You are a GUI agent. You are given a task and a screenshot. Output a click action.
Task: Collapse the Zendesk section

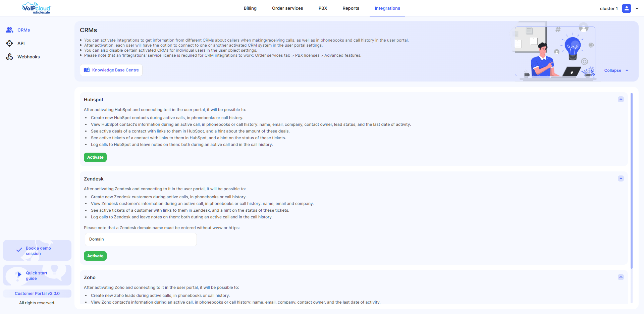click(621, 178)
